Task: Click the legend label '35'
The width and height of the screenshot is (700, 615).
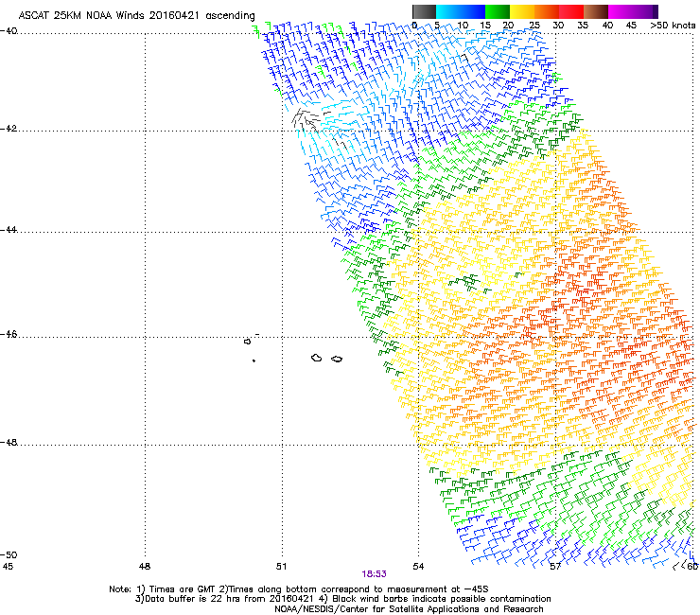Action: 583,25
